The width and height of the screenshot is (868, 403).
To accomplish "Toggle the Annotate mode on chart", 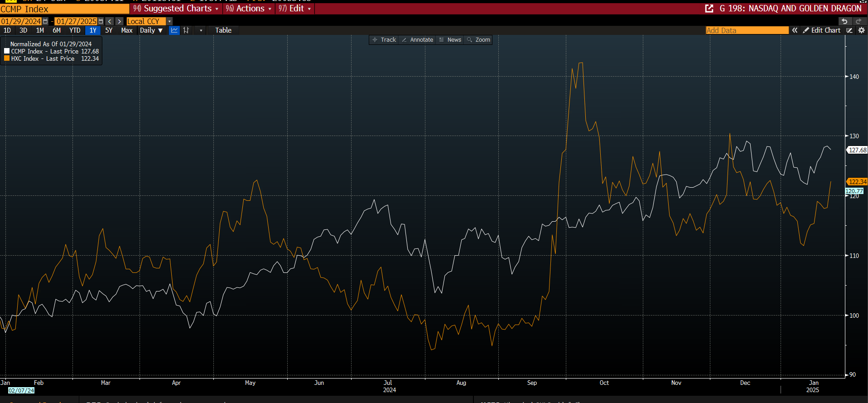I will tap(417, 40).
